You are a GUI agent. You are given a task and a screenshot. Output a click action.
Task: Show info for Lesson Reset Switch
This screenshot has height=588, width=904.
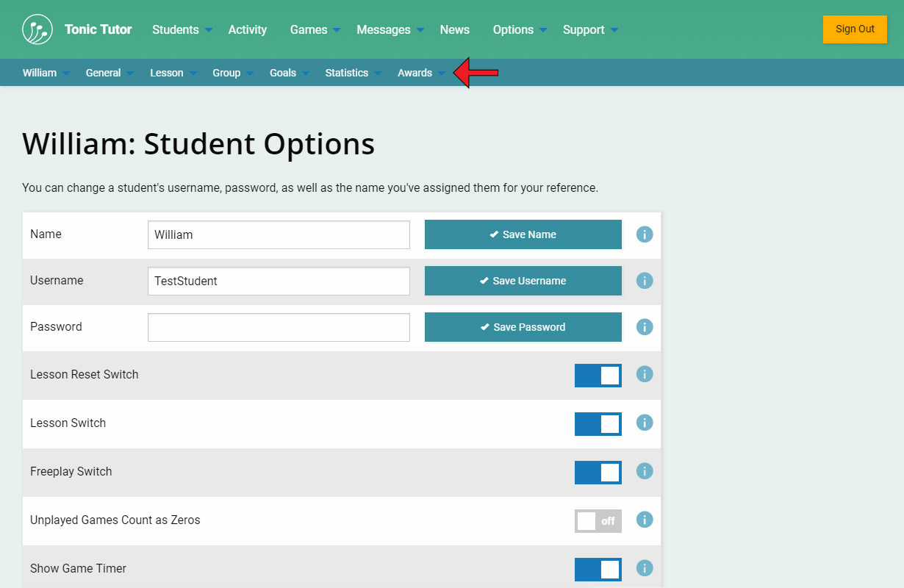(x=645, y=374)
